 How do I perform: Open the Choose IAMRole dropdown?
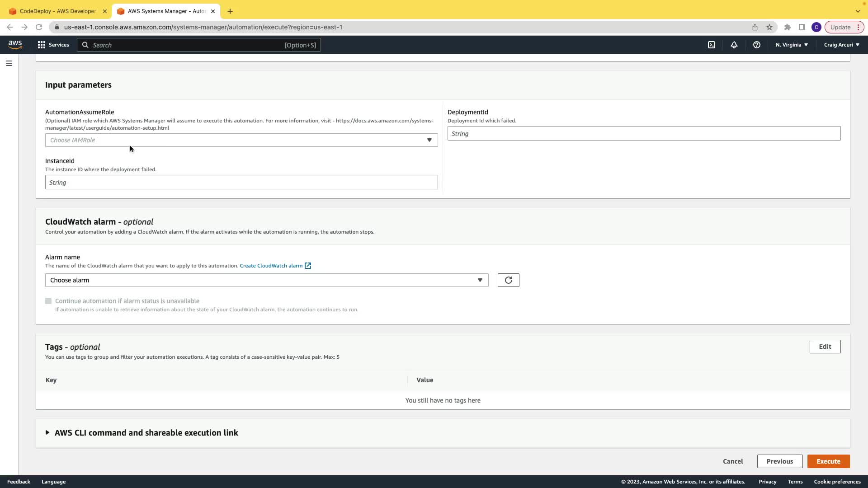point(241,140)
